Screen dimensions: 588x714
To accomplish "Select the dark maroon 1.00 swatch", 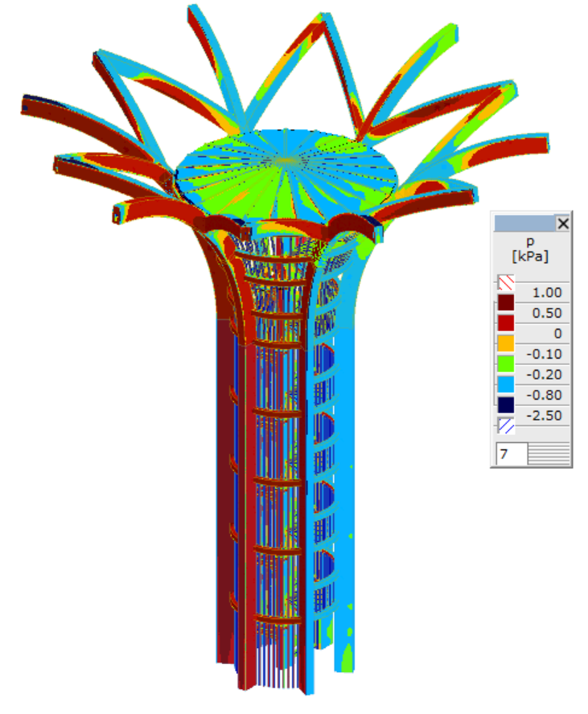I will 506,302.
